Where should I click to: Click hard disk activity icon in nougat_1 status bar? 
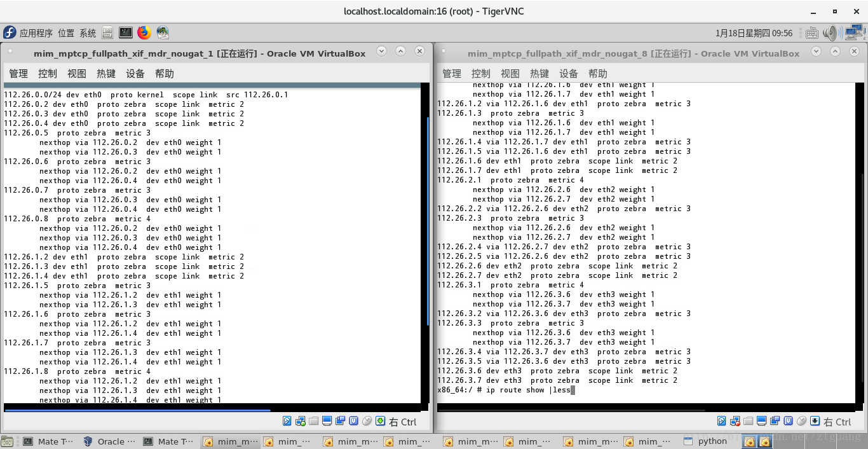tap(287, 421)
